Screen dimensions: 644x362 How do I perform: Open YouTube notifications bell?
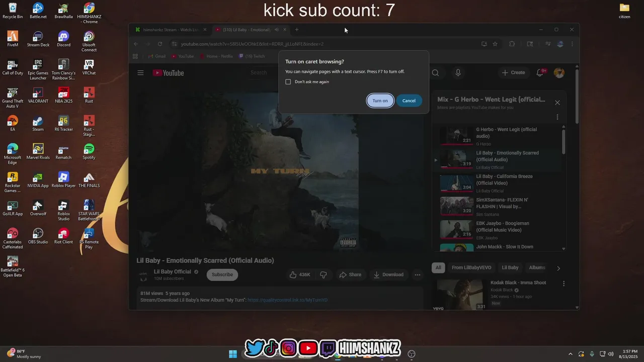540,73
